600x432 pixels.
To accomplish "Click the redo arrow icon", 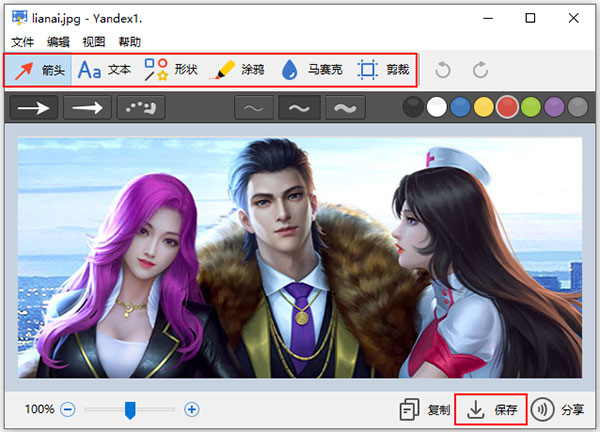I will point(480,70).
